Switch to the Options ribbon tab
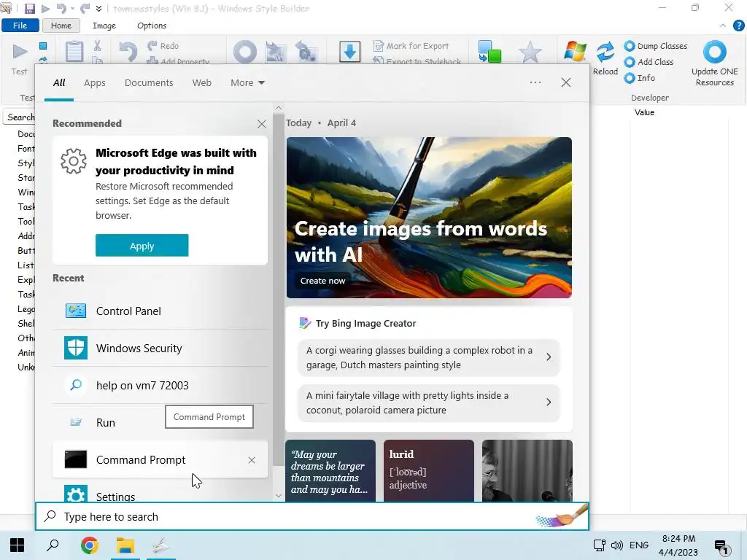The width and height of the screenshot is (747, 560). (152, 26)
